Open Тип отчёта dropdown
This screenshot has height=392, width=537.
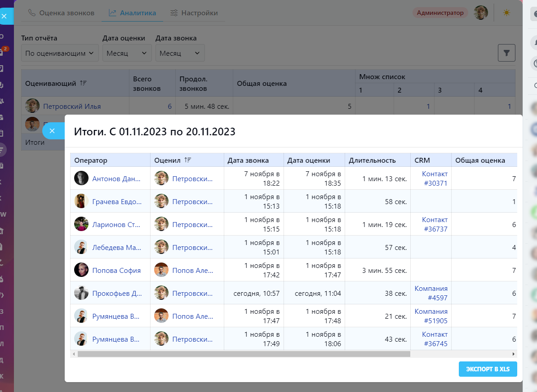pyautogui.click(x=60, y=53)
